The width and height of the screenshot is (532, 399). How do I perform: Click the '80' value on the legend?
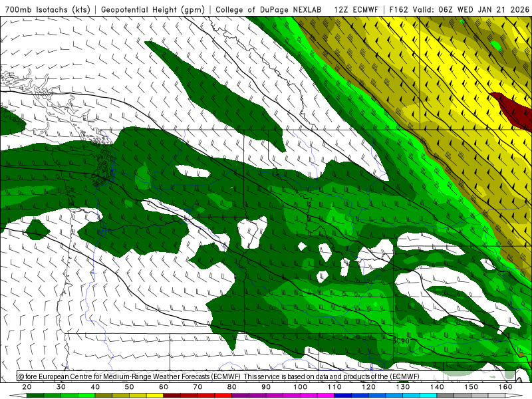click(232, 387)
